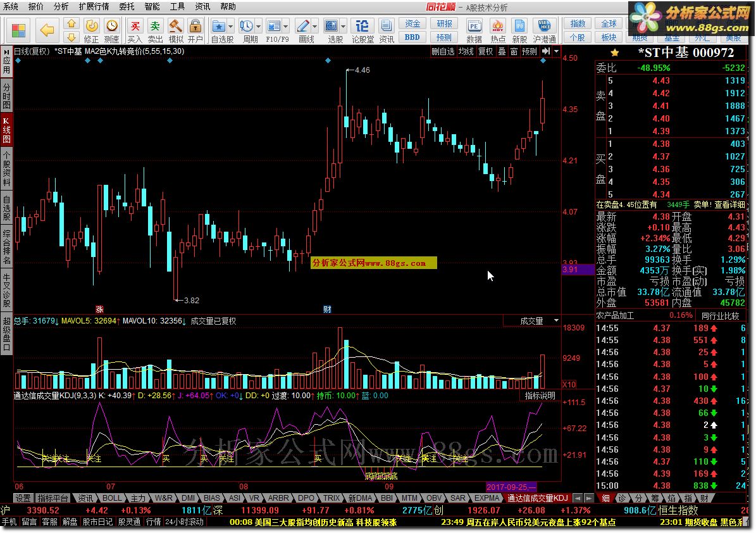Select the 细 detail tab in trade list

(x=605, y=498)
